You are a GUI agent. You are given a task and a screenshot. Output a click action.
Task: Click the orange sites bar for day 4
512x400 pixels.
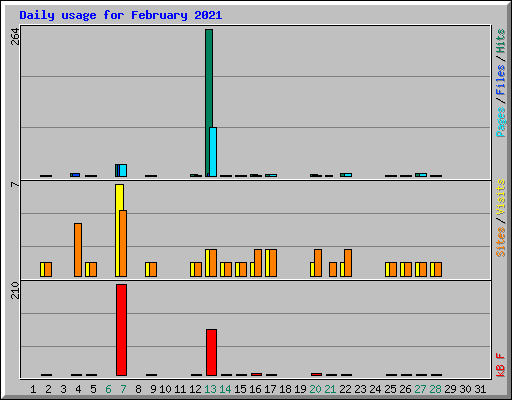click(x=78, y=250)
